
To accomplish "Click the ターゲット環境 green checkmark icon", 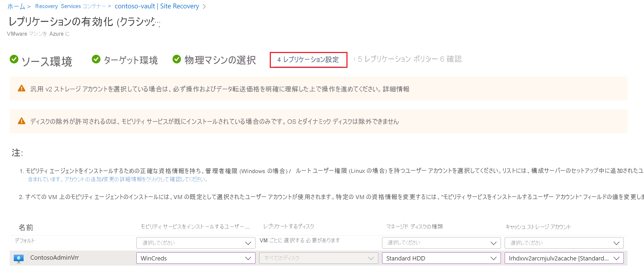I will (x=96, y=59).
